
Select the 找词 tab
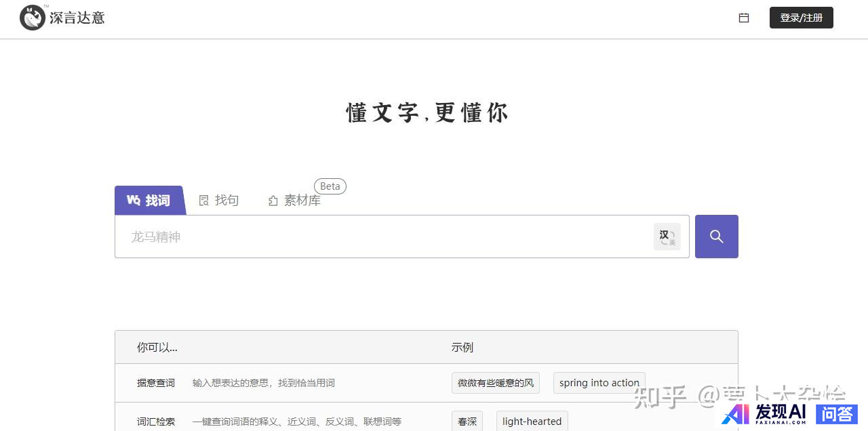tap(149, 201)
